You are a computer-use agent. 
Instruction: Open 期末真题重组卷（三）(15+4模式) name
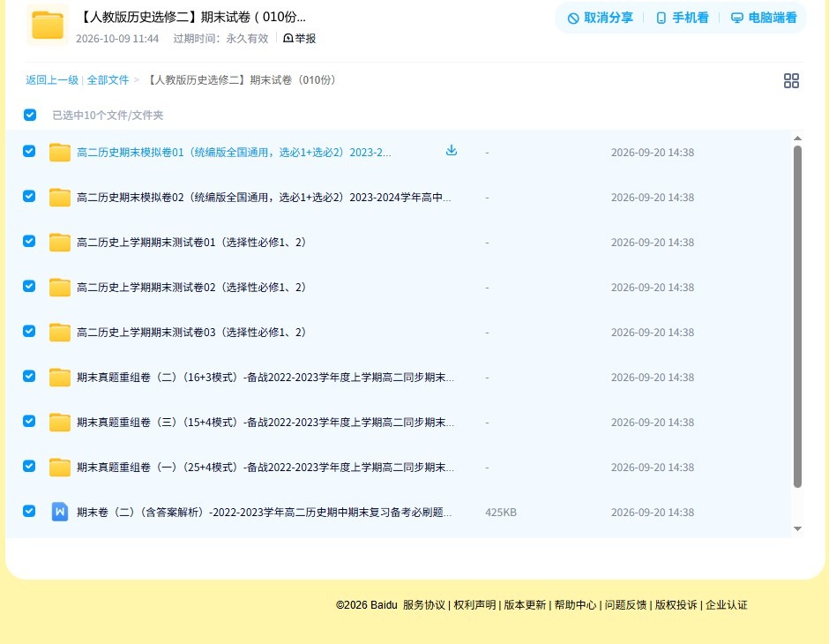coord(265,422)
